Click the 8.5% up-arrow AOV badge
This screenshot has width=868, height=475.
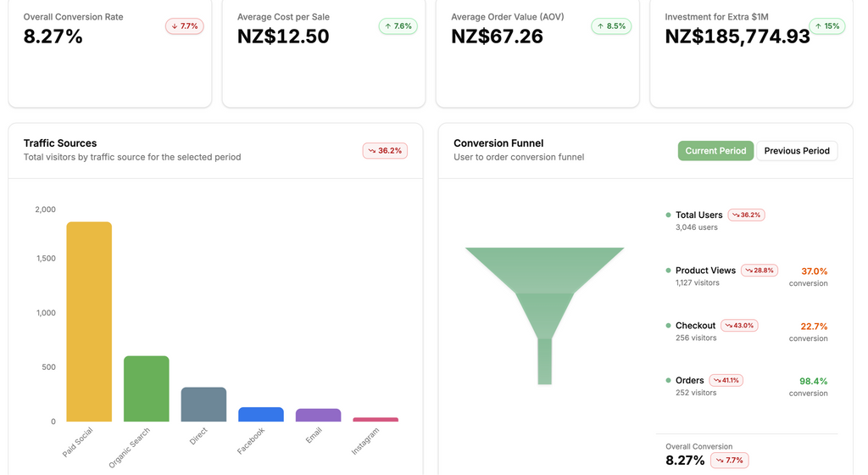pos(612,26)
